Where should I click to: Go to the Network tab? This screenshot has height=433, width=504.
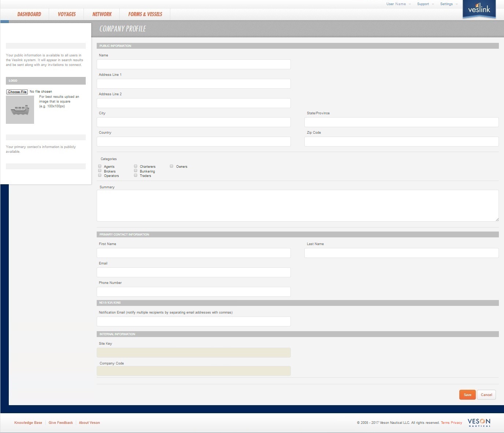(101, 14)
